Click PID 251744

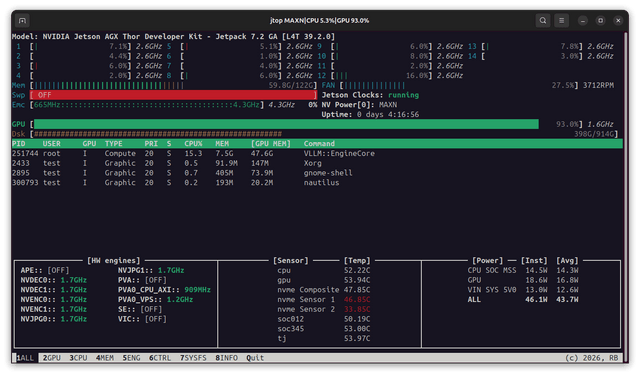(x=25, y=154)
